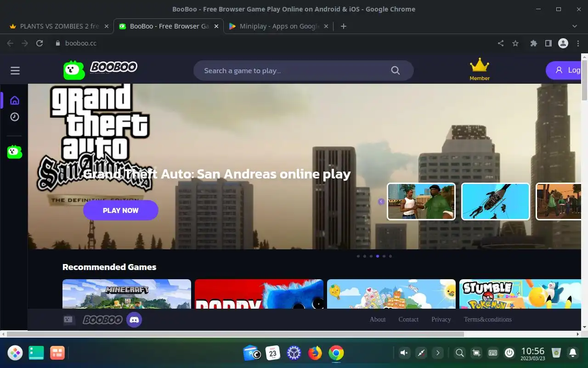Open the on-screen keyboard tray icon
The height and width of the screenshot is (368, 588).
coord(493,353)
